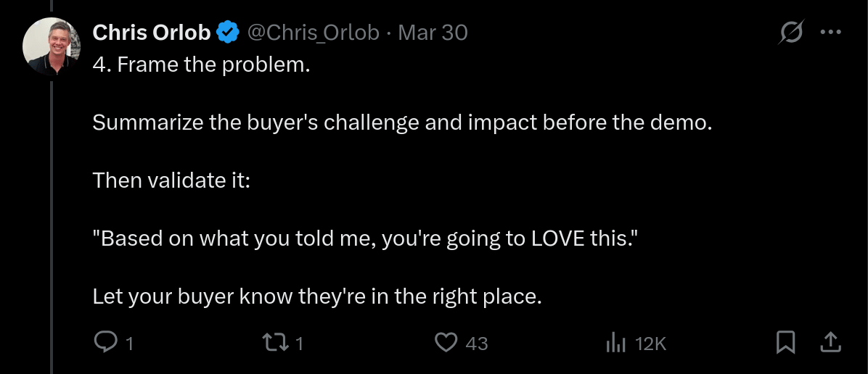Click the repost count number 1

pos(300,343)
